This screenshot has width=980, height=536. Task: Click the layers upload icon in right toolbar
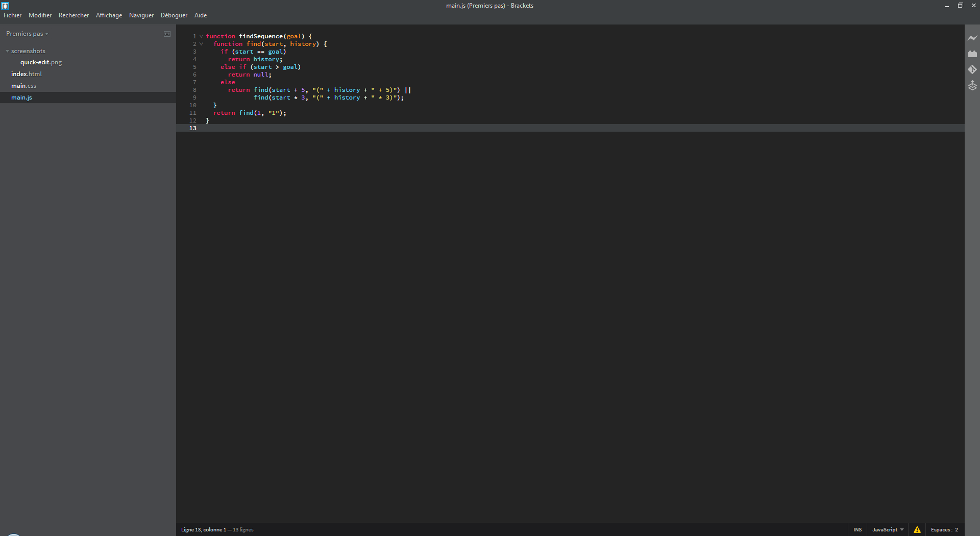[x=972, y=85]
